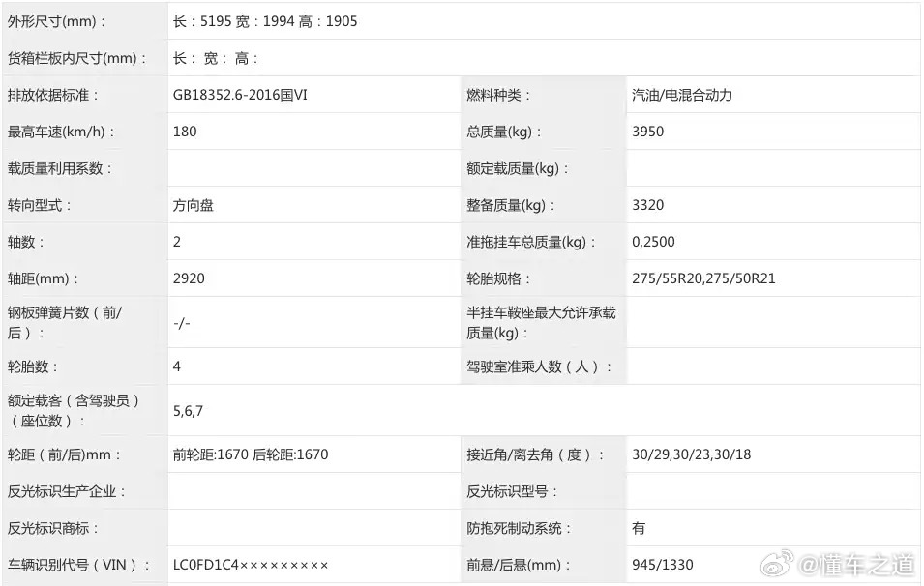Select the top speed value 180
The width and height of the screenshot is (924, 586).
point(185,132)
